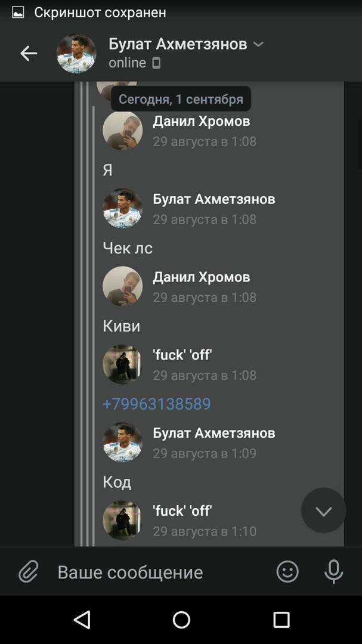Open Булат Ахметзянов avatar above 'Чек лс'

pyautogui.click(x=122, y=208)
